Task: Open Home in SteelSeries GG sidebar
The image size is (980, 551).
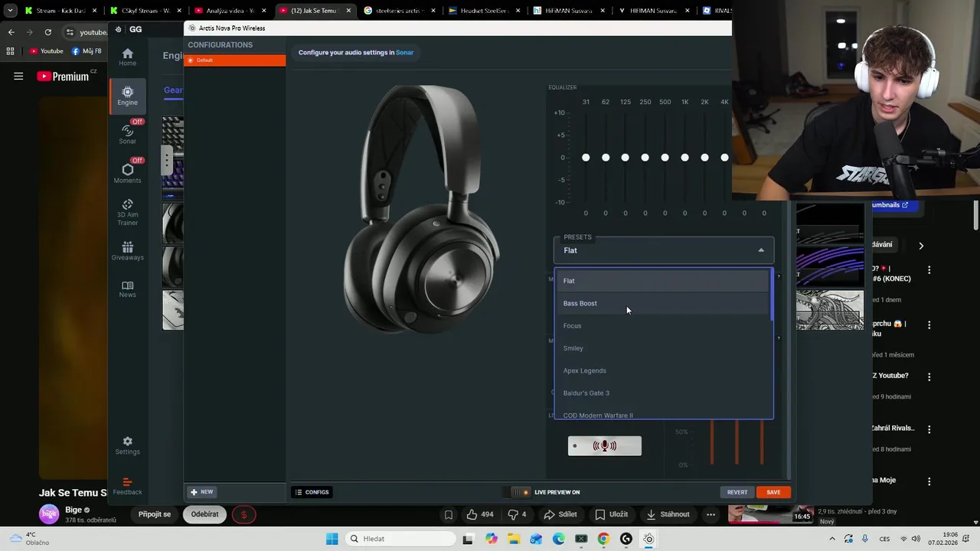Action: (x=127, y=57)
